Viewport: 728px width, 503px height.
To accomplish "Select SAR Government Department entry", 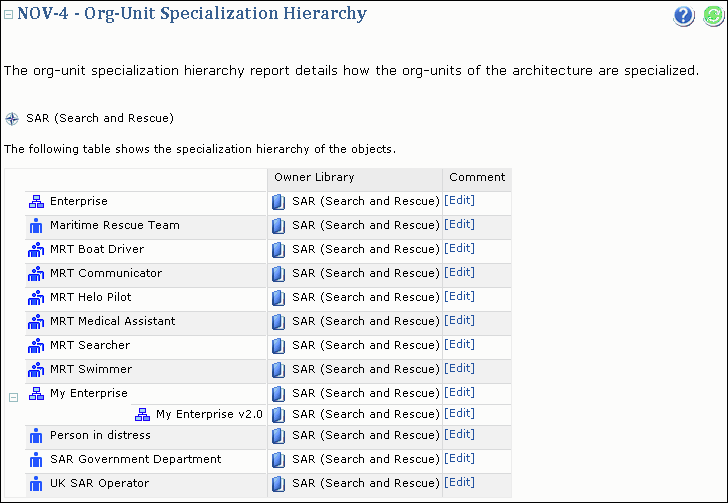I will pyautogui.click(x=135, y=460).
